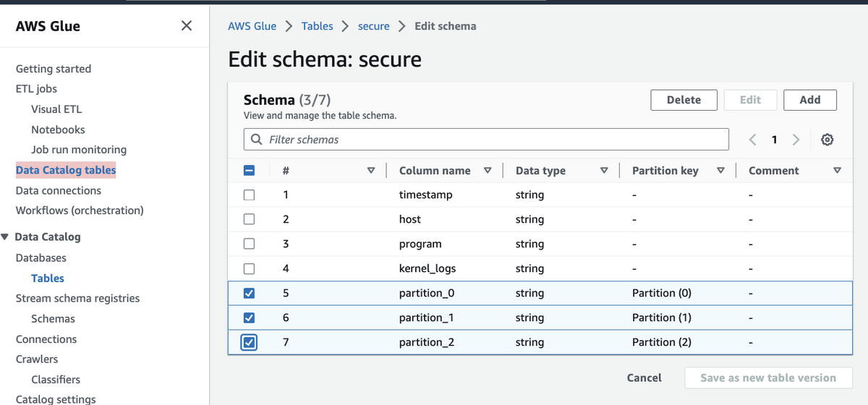868x405 pixels.
Task: Open Data Catalog tables in sidebar
Action: coord(66,170)
